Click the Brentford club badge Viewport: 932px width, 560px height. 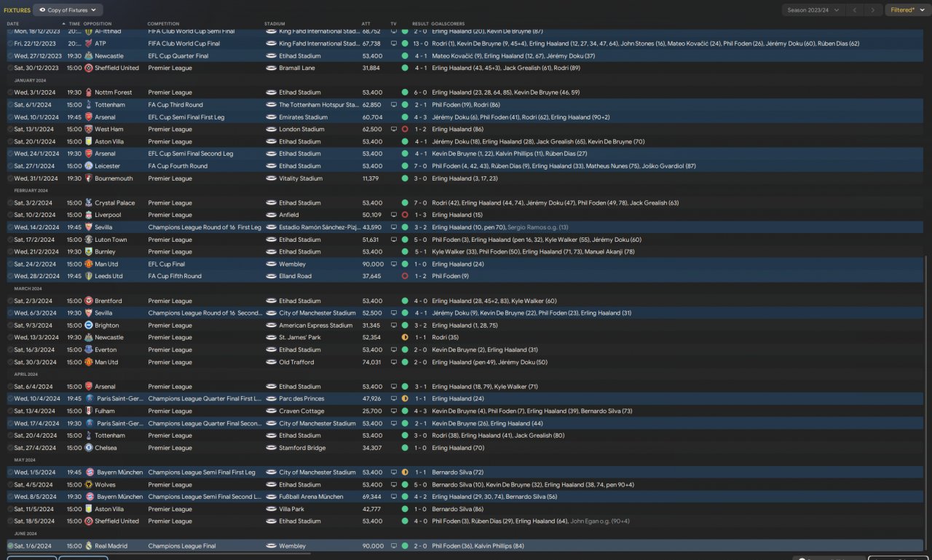click(x=88, y=301)
